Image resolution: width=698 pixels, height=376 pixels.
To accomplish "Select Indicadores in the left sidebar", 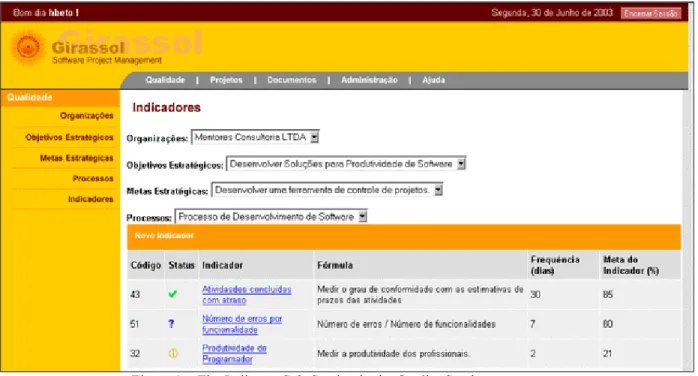I will coord(90,199).
